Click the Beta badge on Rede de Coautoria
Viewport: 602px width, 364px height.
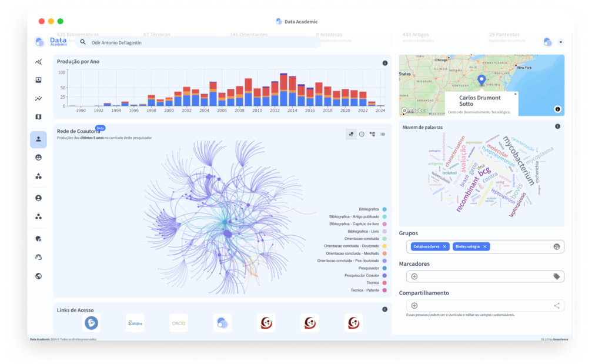tap(100, 128)
